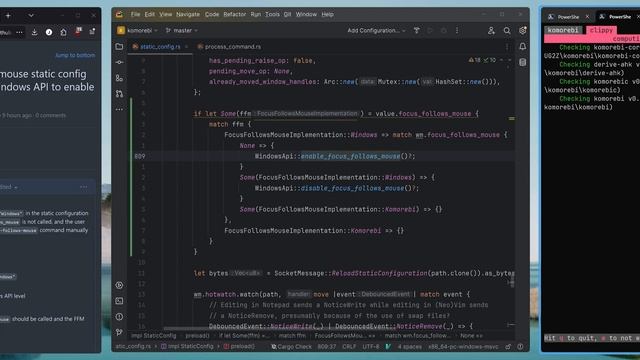Open the Pull Requests tool window

tap(119, 94)
